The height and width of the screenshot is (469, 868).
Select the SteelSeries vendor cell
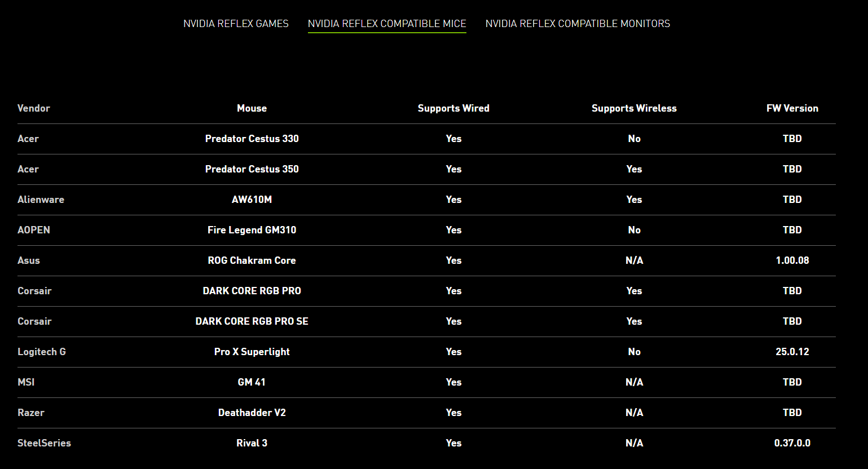[x=44, y=443]
